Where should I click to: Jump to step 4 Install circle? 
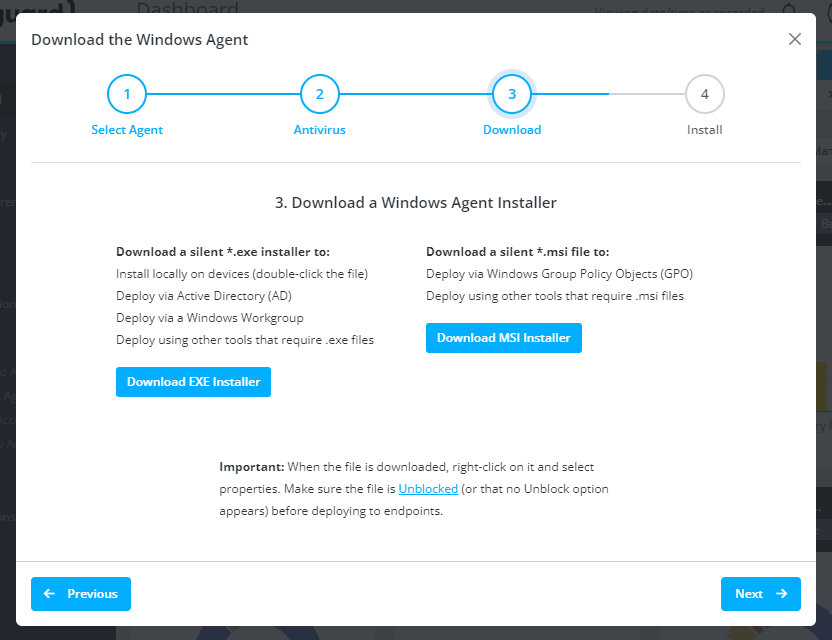tap(705, 94)
